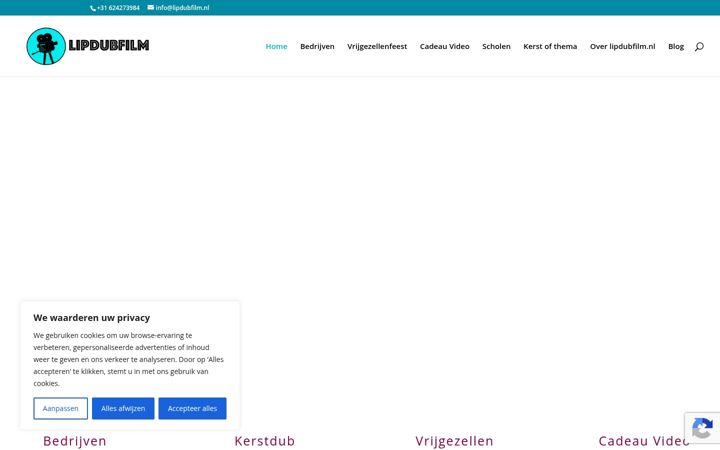
Task: Click the info@lipdubfilm.nl email link
Action: click(x=182, y=8)
